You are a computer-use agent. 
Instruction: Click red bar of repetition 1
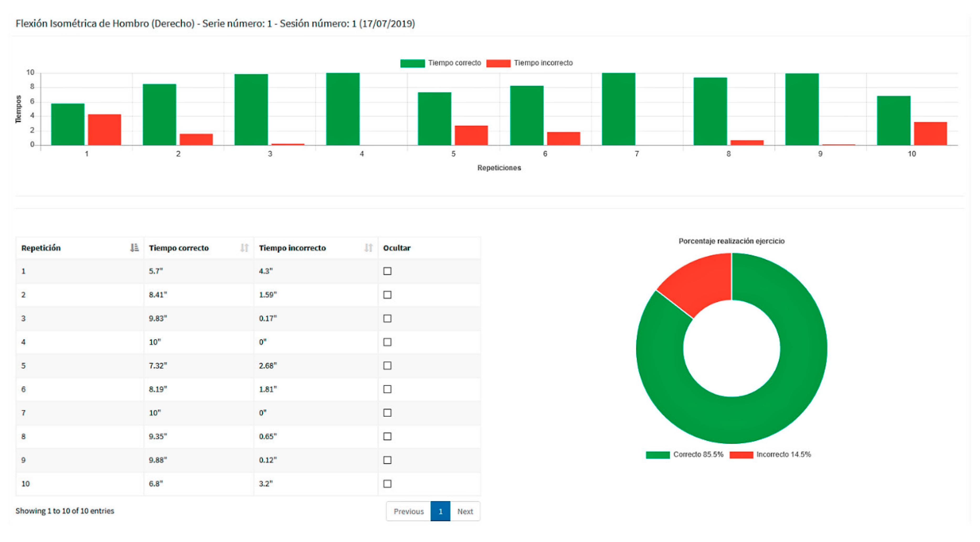[104, 130]
